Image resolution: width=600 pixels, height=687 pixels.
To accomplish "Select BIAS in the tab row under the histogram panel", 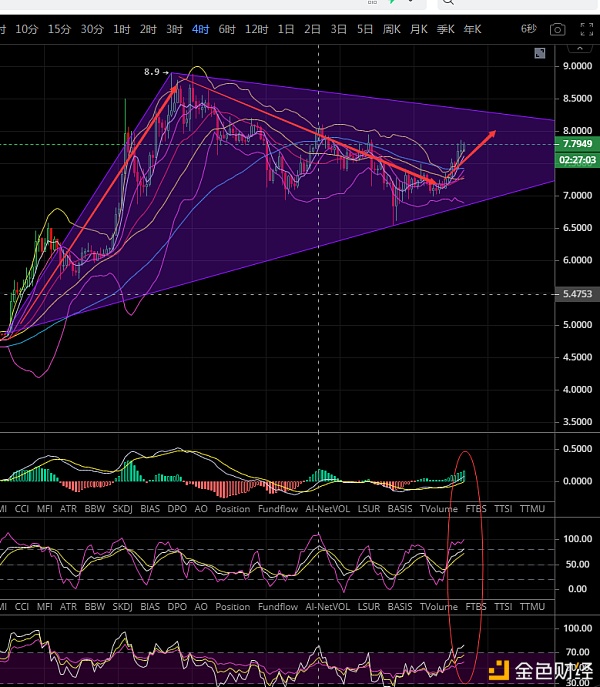I will pos(150,509).
